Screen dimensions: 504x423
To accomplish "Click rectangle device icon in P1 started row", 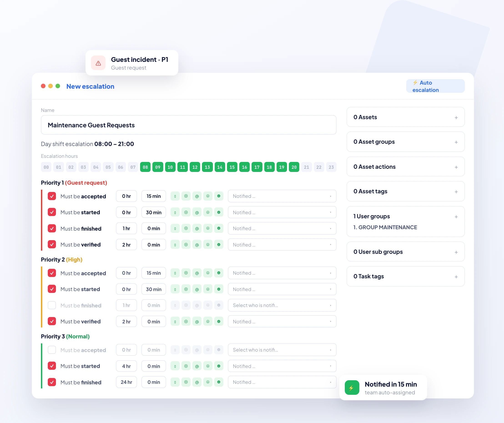I will click(175, 212).
